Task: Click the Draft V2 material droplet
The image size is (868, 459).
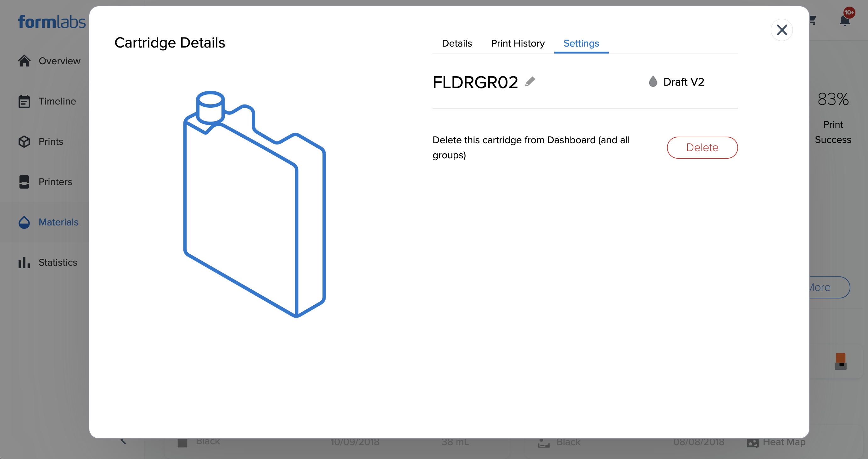Action: [x=653, y=81]
